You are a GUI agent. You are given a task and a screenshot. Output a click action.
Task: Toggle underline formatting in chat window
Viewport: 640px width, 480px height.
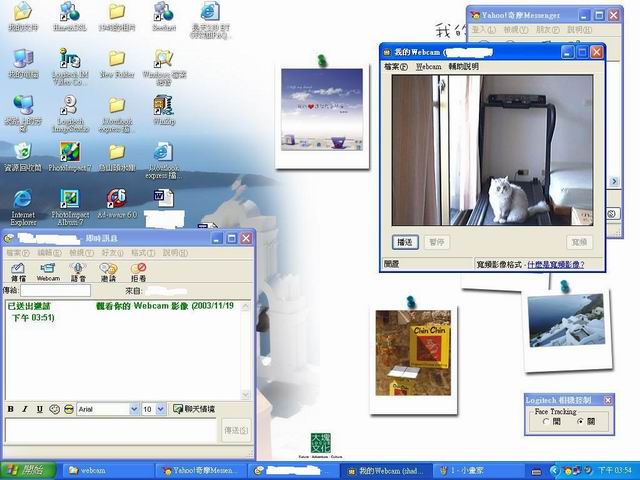point(39,409)
